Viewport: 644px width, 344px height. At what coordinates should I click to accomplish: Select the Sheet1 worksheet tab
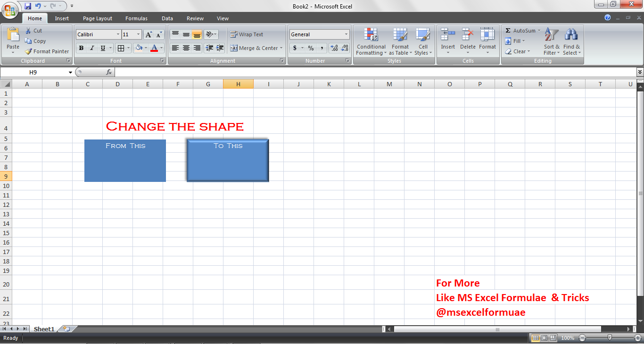pos(44,329)
